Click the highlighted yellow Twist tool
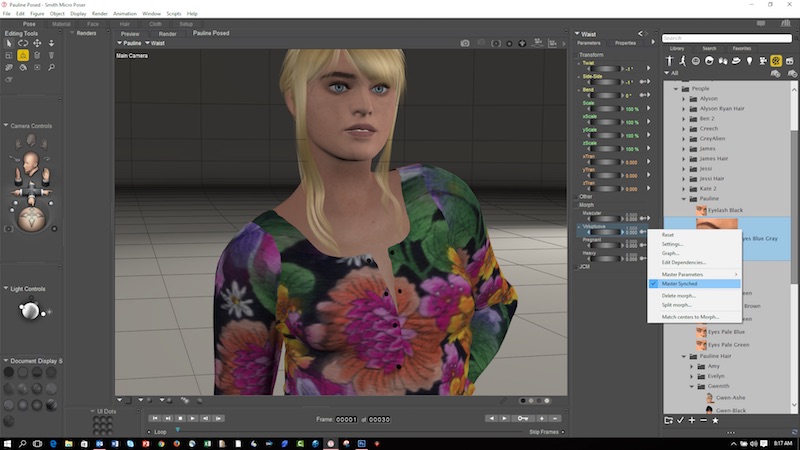The width and height of the screenshot is (800, 450). [x=23, y=55]
